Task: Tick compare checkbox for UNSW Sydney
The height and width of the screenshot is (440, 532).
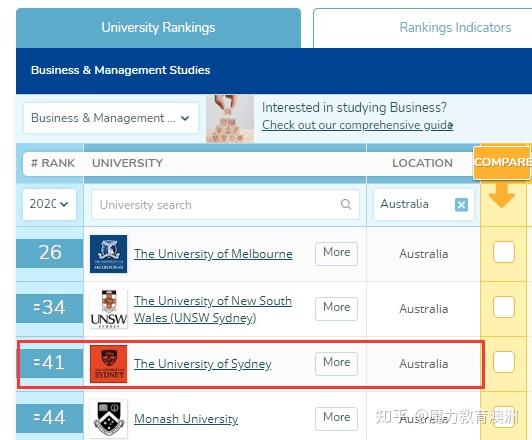Action: (x=504, y=307)
